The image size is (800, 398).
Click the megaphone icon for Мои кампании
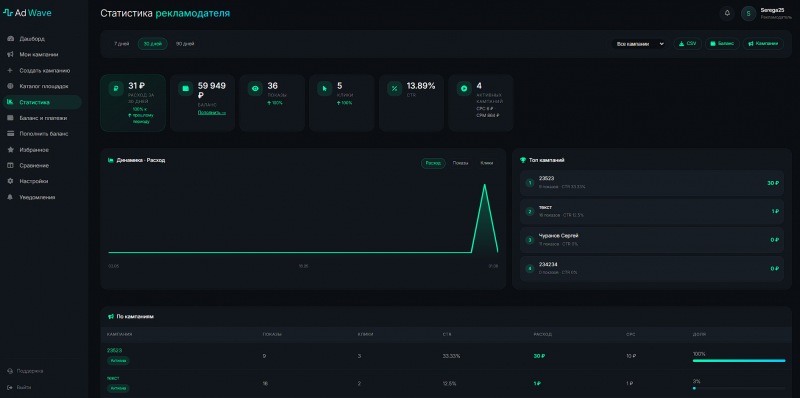click(x=10, y=55)
